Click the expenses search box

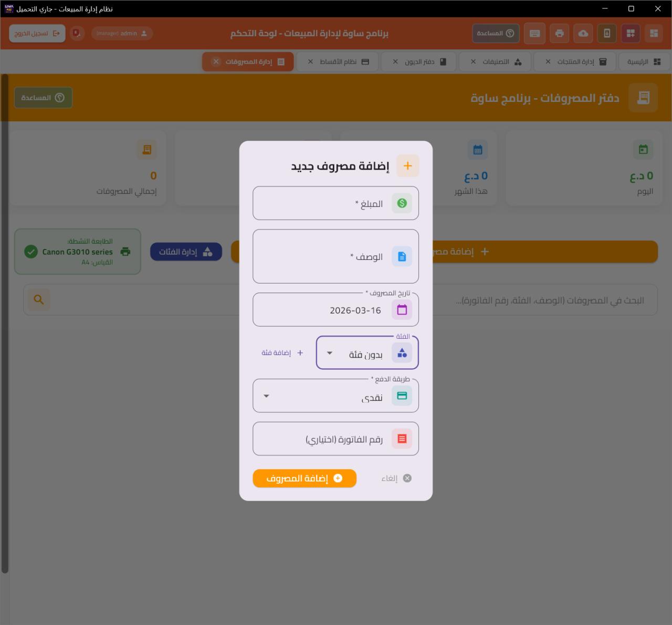[x=340, y=300]
